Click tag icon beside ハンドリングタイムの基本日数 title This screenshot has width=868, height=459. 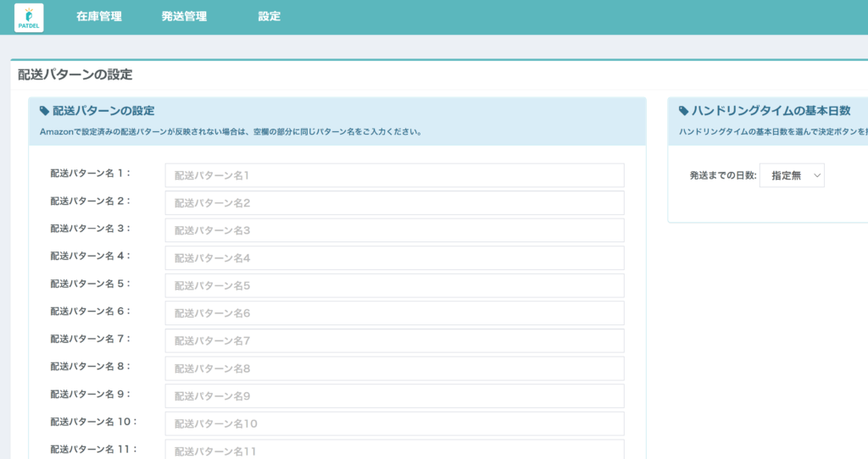coord(684,111)
